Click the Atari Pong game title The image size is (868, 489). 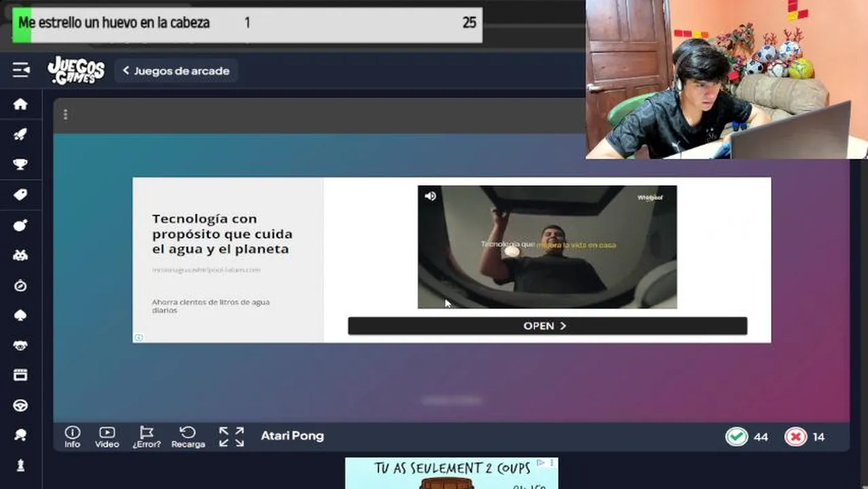pyautogui.click(x=293, y=436)
